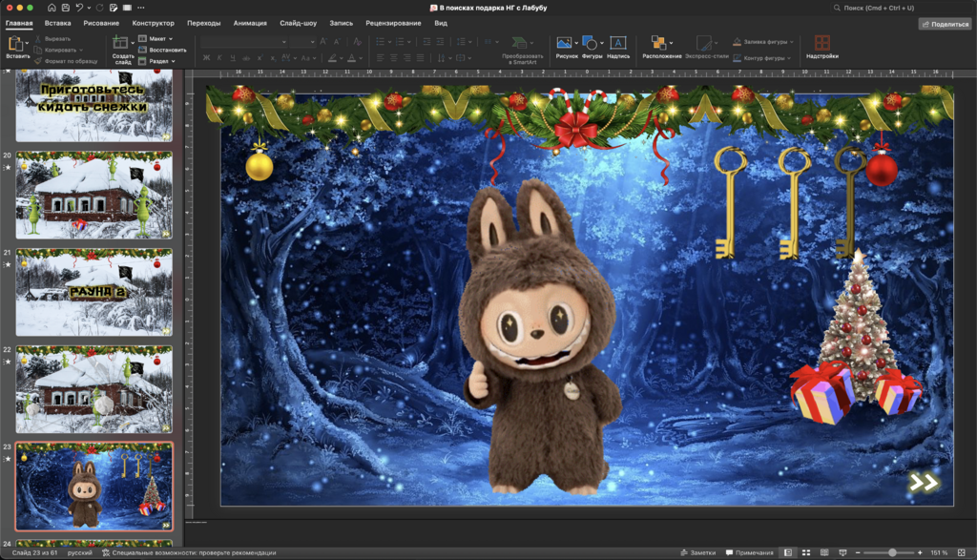Switch to the Вставка tab
The width and height of the screenshot is (977, 560).
[57, 23]
